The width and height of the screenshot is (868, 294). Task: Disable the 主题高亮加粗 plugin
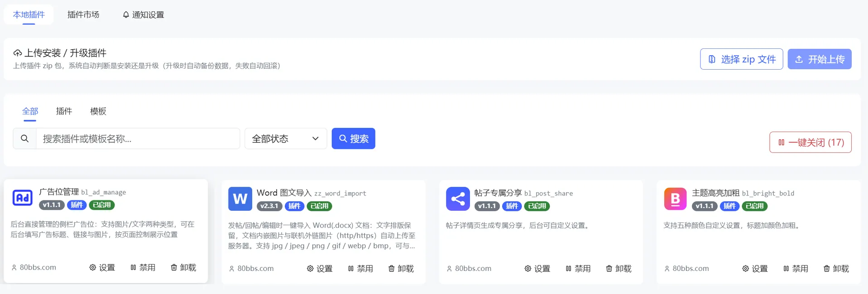796,269
